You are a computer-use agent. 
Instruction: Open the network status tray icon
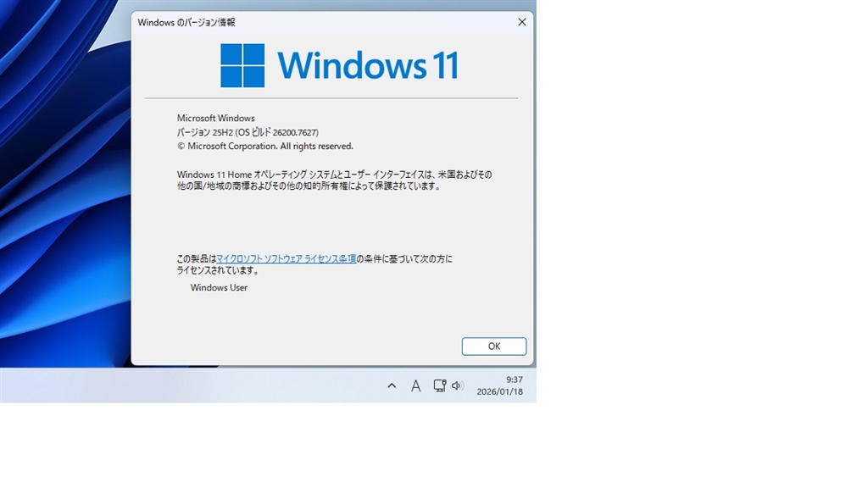point(440,385)
